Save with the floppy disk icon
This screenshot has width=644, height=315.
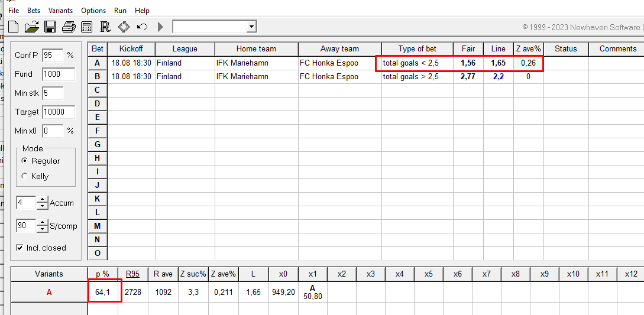point(50,27)
